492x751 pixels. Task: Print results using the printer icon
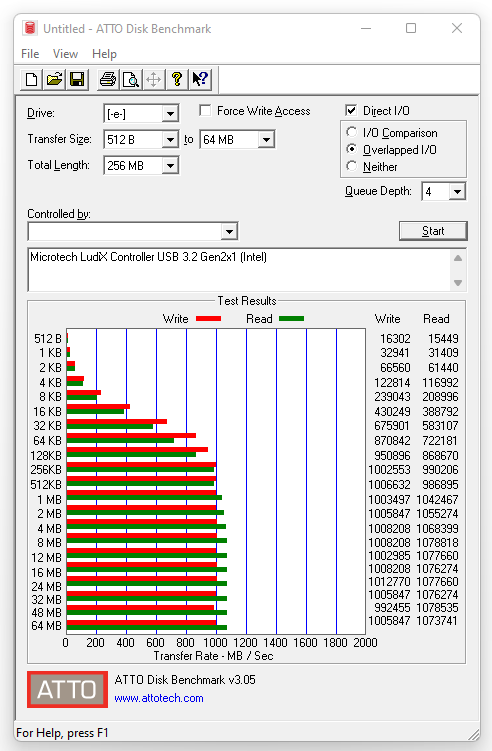tap(108, 79)
